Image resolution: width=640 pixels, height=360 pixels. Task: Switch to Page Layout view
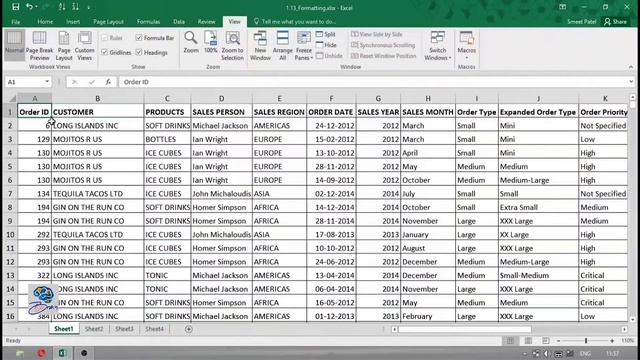coord(64,46)
